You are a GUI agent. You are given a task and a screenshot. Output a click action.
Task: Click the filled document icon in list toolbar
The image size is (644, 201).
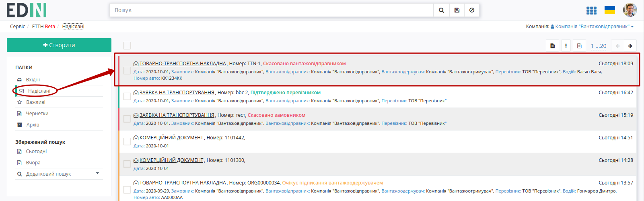pos(552,46)
